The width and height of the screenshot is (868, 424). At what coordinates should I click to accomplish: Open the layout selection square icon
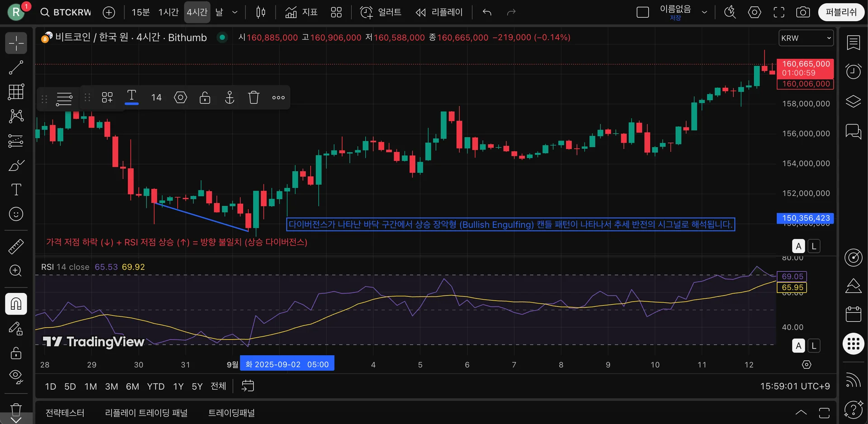pyautogui.click(x=642, y=12)
